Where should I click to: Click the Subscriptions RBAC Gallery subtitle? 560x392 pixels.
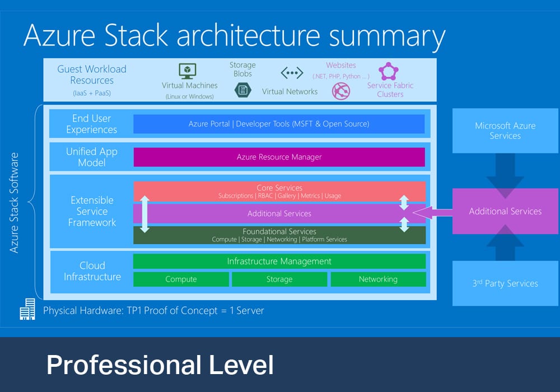click(x=279, y=196)
